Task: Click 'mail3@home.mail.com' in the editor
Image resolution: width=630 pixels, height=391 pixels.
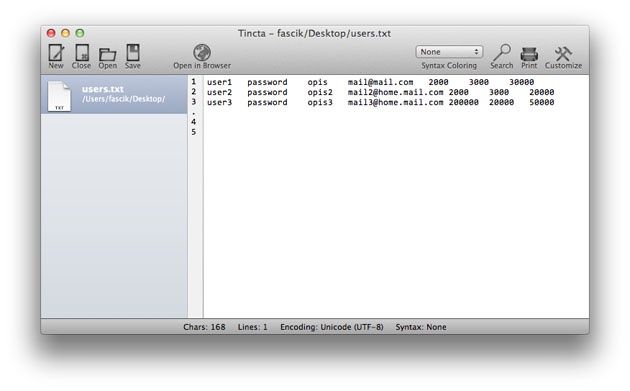Action: click(396, 102)
